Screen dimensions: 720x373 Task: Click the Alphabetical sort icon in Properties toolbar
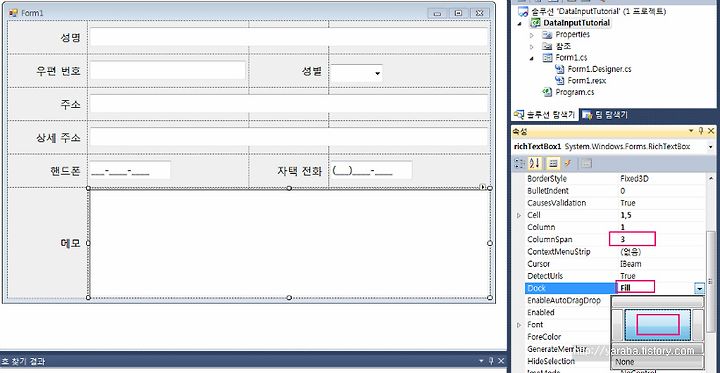pos(534,163)
